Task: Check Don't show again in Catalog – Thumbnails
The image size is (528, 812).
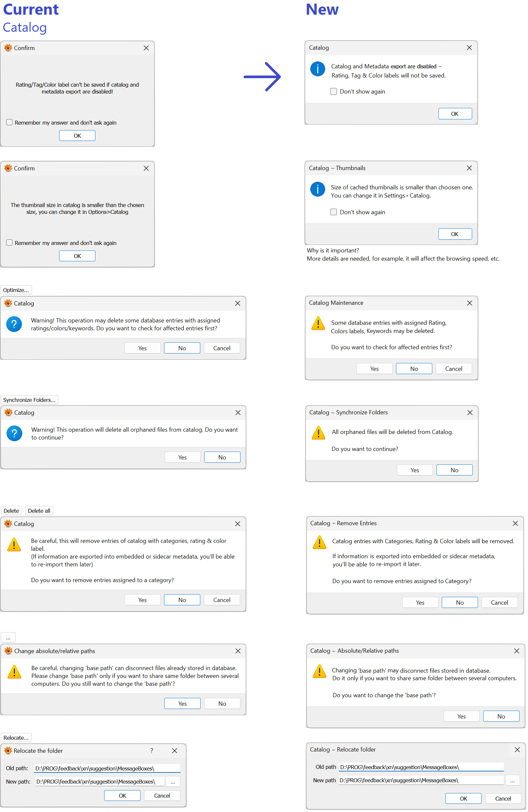Action: tap(333, 212)
